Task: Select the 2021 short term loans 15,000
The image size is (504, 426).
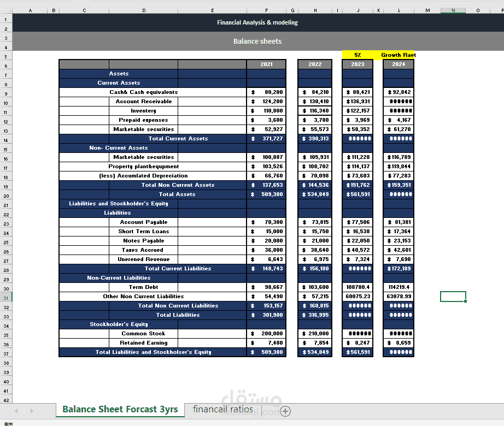Action: point(266,232)
